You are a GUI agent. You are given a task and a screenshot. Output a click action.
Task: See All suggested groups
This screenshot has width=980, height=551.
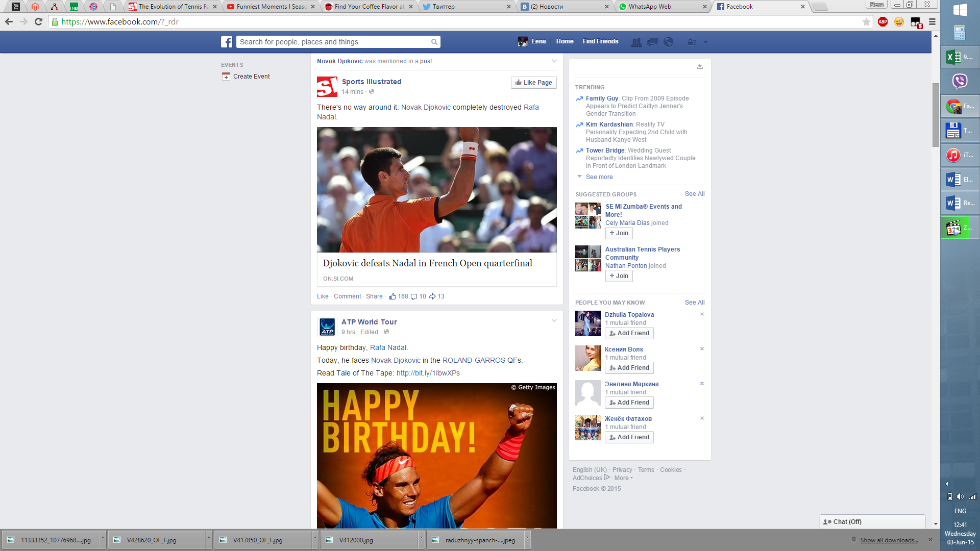[x=695, y=194]
